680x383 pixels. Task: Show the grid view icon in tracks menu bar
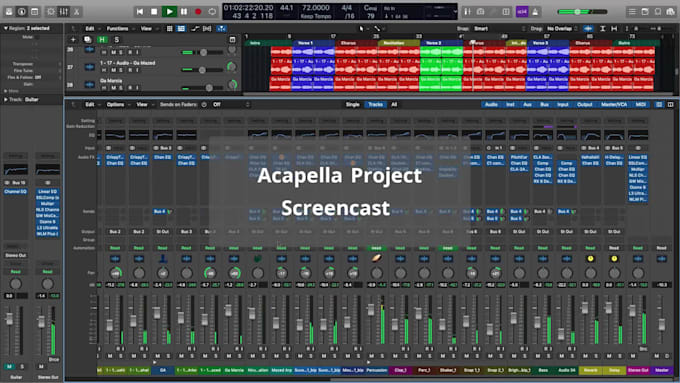170,29
